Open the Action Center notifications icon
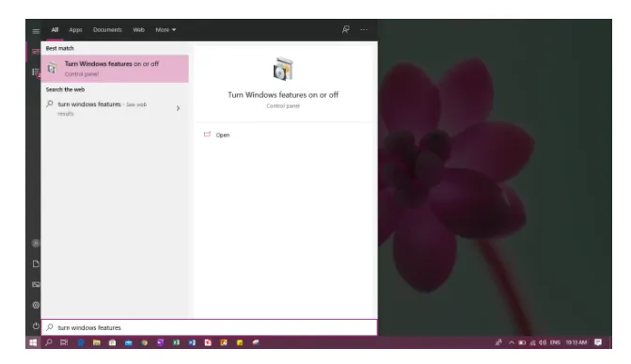Image resolution: width=631 pixels, height=364 pixels. 598,342
